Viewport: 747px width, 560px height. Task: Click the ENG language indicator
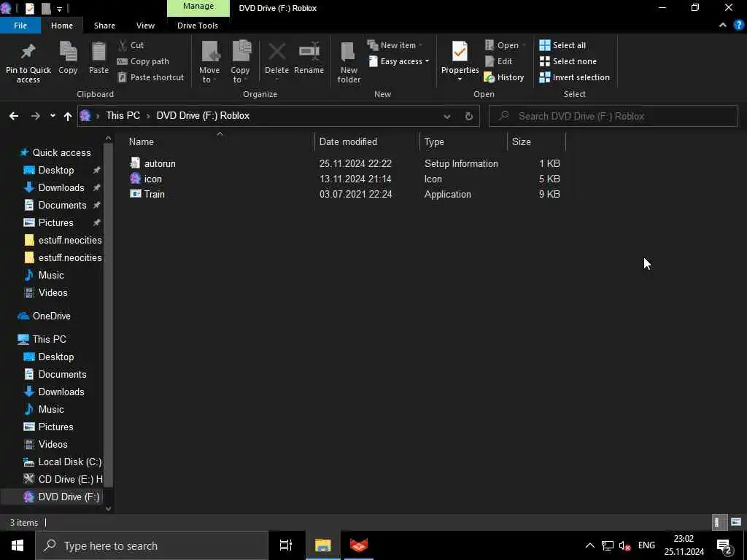(x=646, y=545)
